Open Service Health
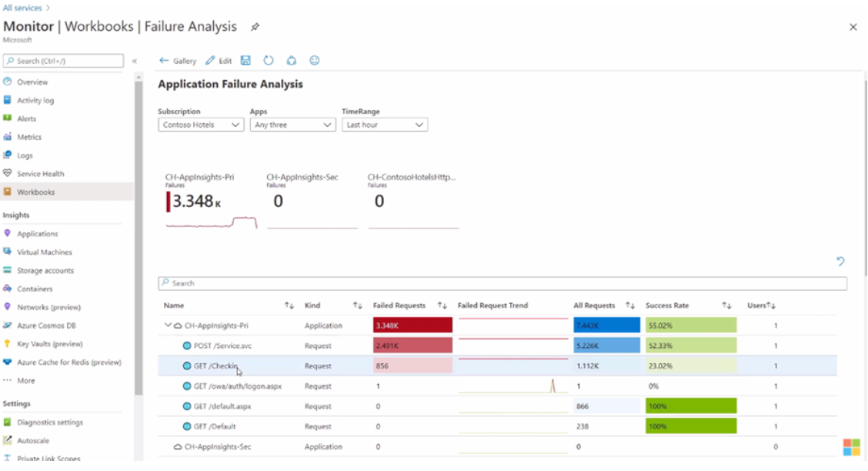Image resolution: width=868 pixels, height=471 pixels. (x=41, y=174)
